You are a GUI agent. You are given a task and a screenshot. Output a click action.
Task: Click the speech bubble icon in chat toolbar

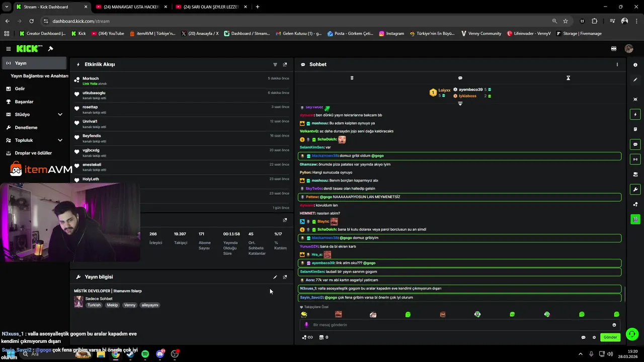(x=460, y=78)
